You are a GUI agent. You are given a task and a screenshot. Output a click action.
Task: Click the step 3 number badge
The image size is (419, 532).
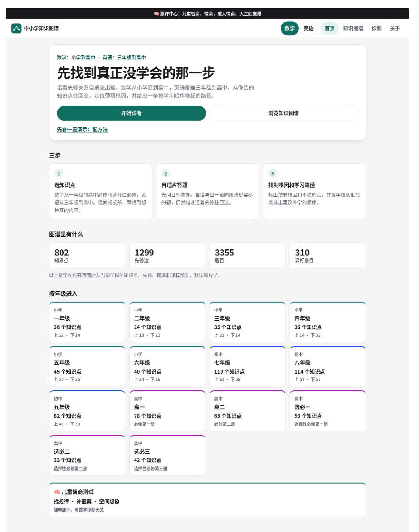272,173
